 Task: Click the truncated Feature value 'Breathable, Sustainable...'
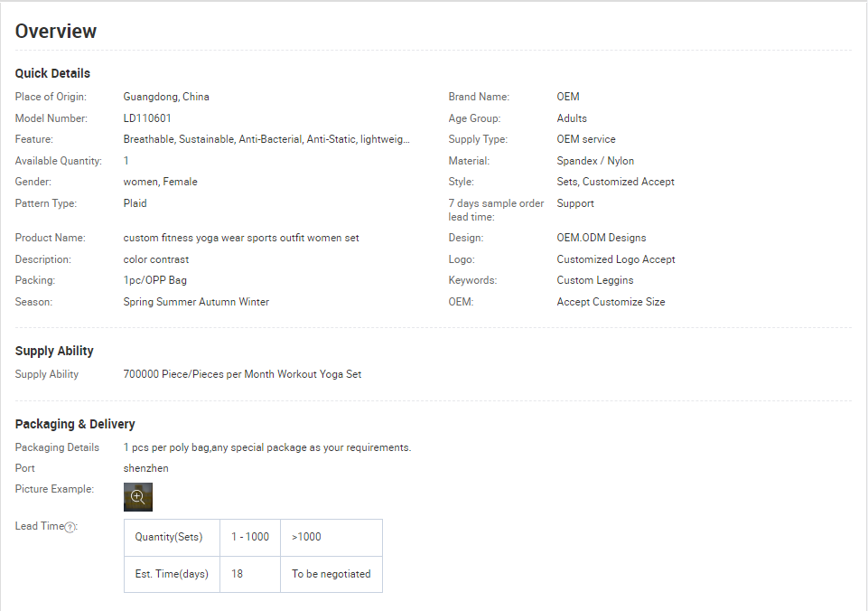tap(266, 139)
